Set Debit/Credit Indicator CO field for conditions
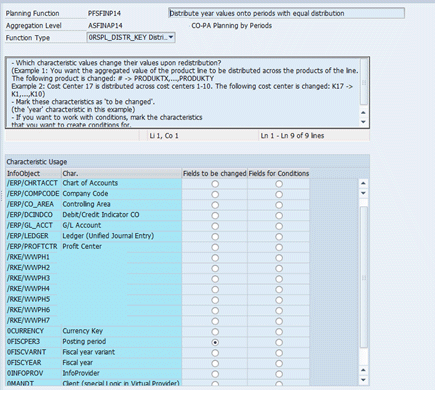Viewport: 435px width, 395px height. click(x=279, y=216)
